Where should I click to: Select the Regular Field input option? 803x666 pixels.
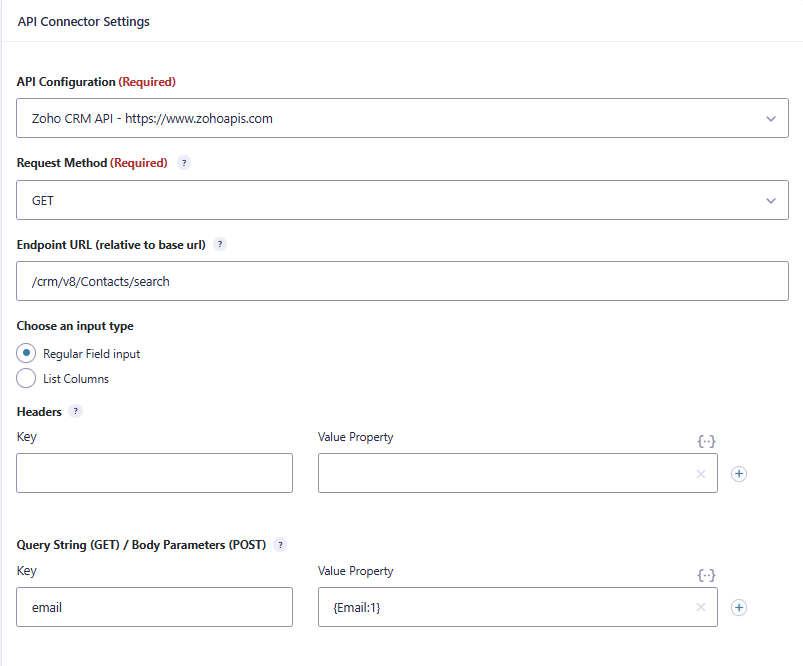click(25, 353)
